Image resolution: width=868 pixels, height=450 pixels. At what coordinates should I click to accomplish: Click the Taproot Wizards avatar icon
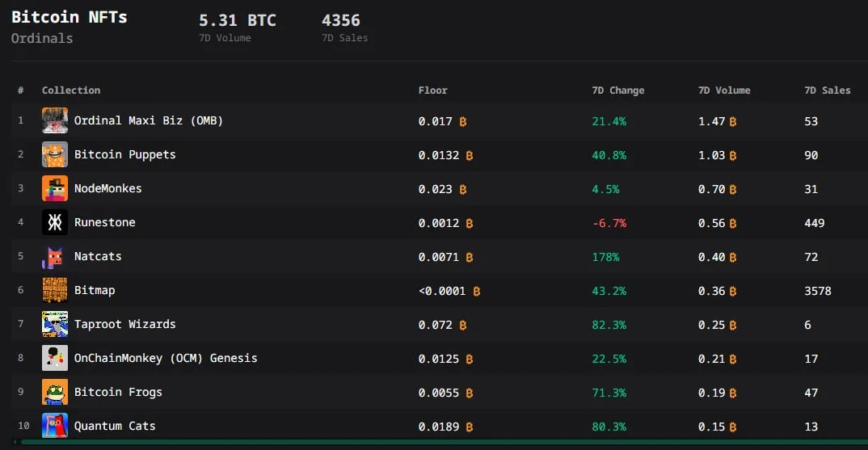55,324
